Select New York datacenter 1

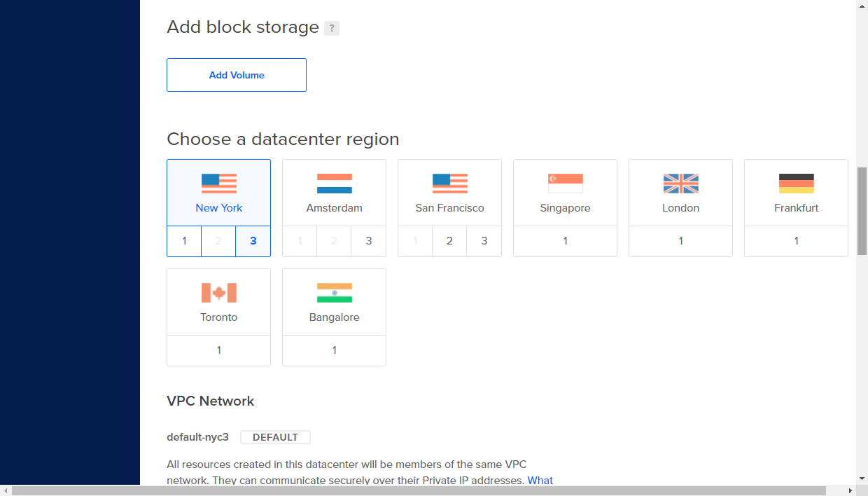click(184, 241)
